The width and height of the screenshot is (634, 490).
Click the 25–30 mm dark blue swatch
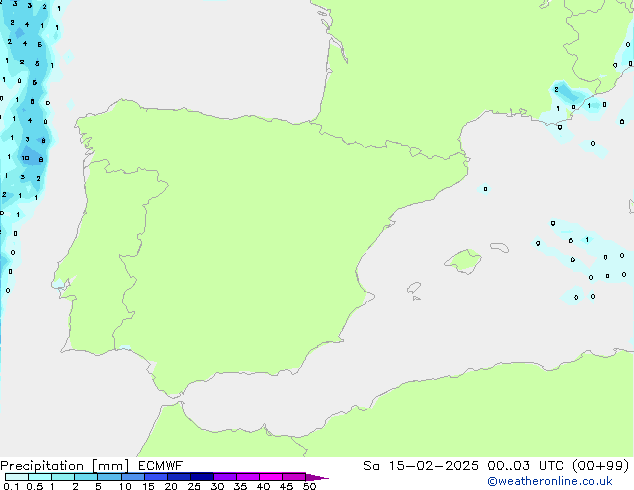pyautogui.click(x=202, y=477)
